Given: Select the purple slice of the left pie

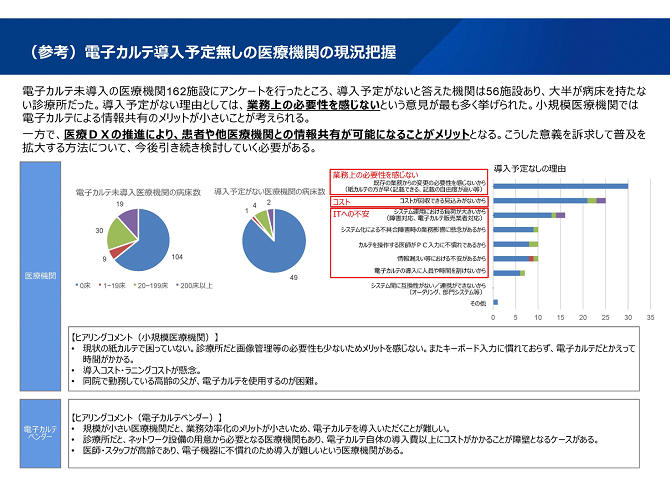Looking at the screenshot, I should coord(129,220).
